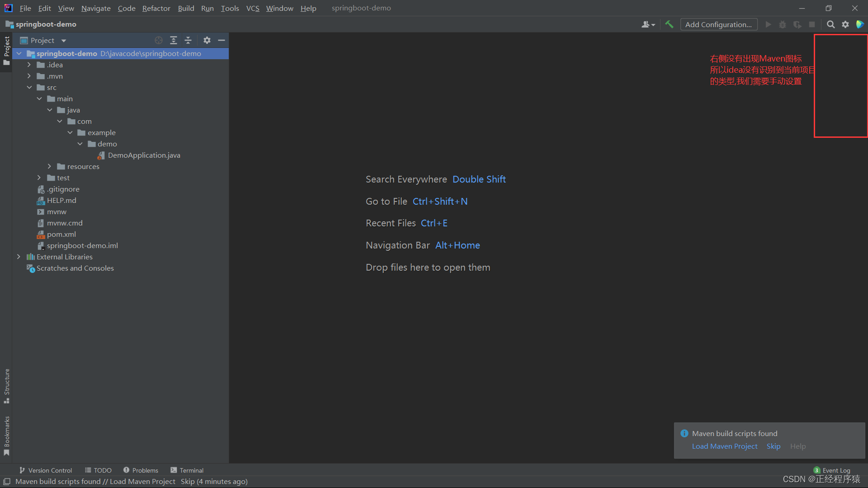Viewport: 868px width, 488px height.
Task: Collapse the java folder
Action: click(50, 110)
